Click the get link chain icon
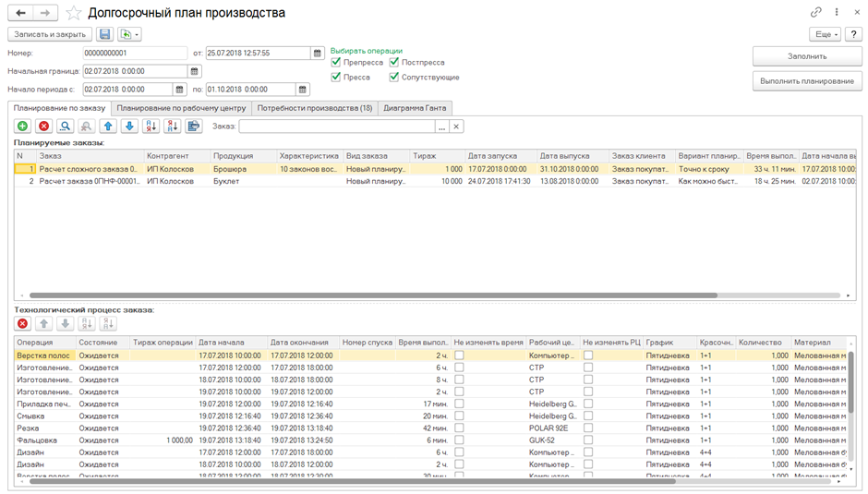 coord(815,13)
